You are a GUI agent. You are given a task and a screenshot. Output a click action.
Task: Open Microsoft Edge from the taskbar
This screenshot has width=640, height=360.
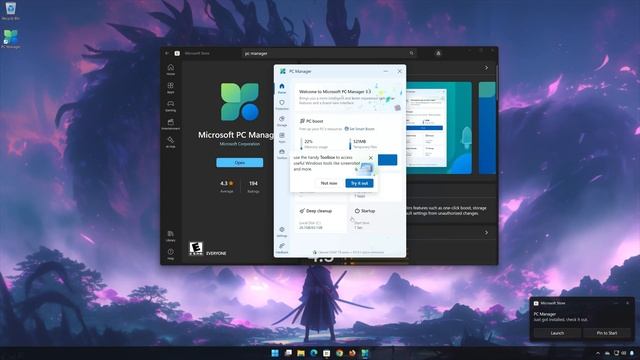click(314, 353)
